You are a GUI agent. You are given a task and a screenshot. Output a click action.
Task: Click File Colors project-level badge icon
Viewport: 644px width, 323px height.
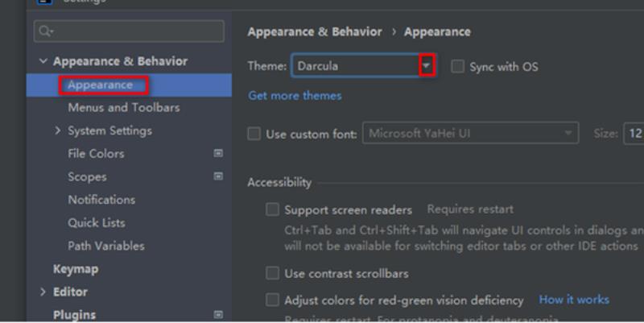click(x=218, y=153)
